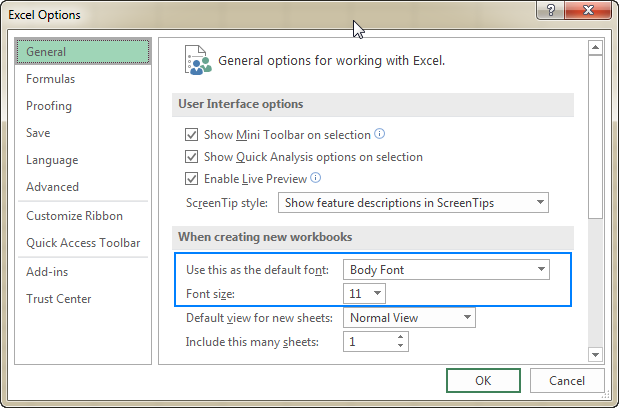The image size is (619, 408).
Task: Go to the Save category
Action: pyautogui.click(x=83, y=133)
